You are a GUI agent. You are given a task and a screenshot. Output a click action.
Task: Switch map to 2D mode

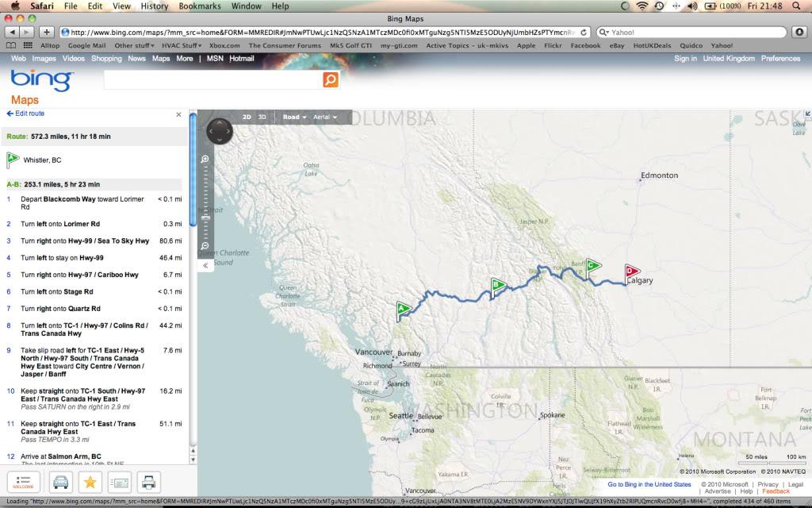[247, 117]
